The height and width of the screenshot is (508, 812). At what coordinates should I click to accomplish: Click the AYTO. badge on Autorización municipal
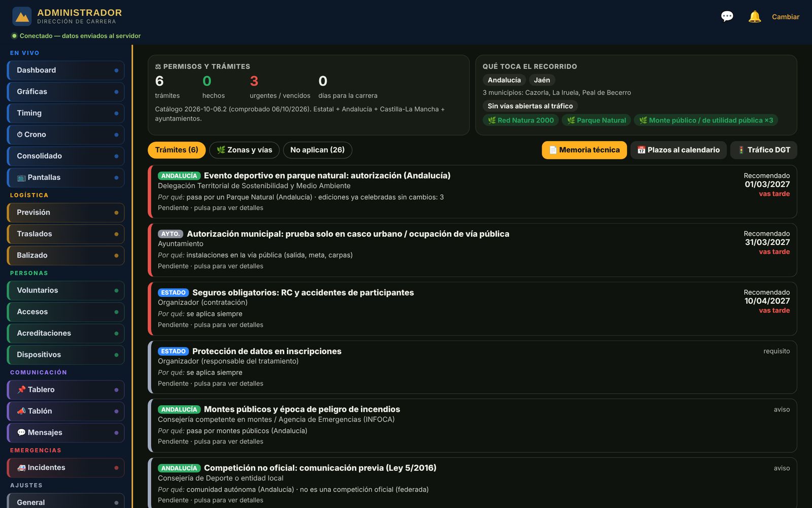(x=171, y=234)
